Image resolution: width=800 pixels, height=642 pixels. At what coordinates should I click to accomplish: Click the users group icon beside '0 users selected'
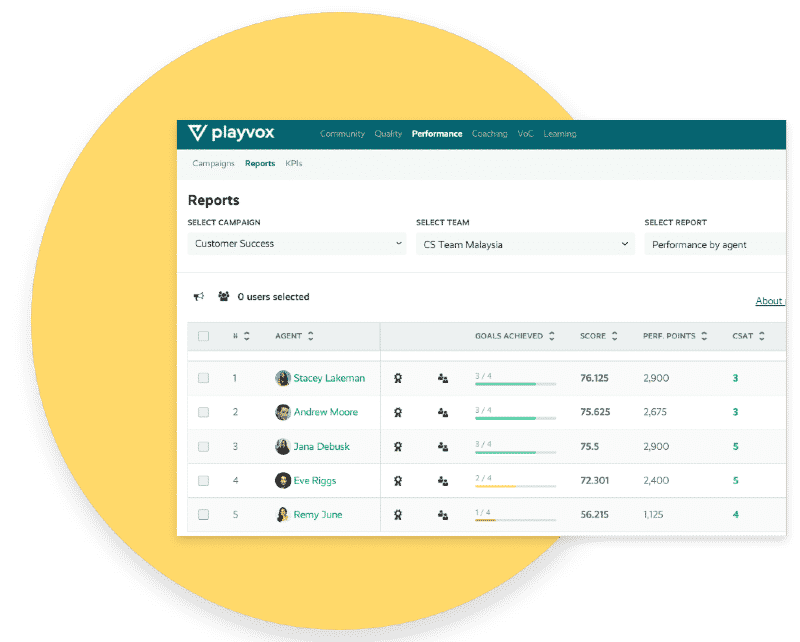point(223,296)
